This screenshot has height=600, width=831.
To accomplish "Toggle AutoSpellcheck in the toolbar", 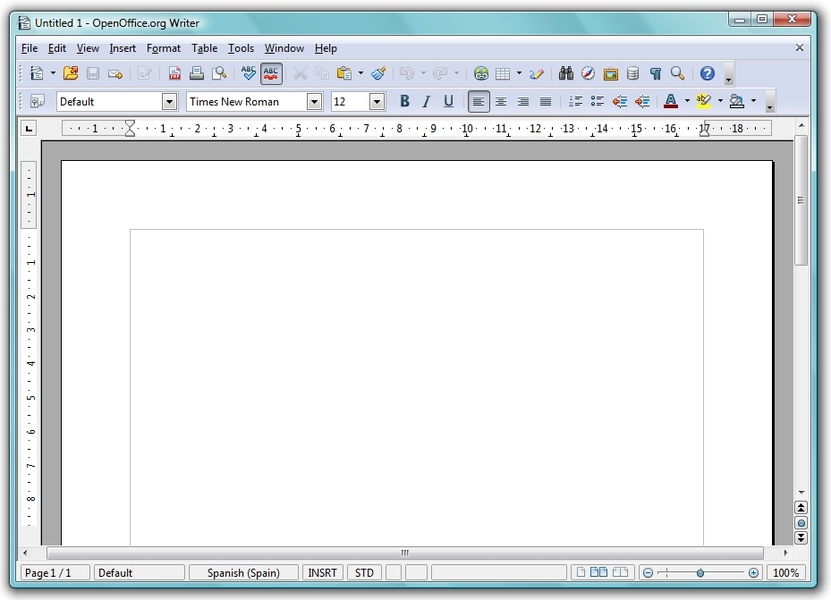I will 271,73.
